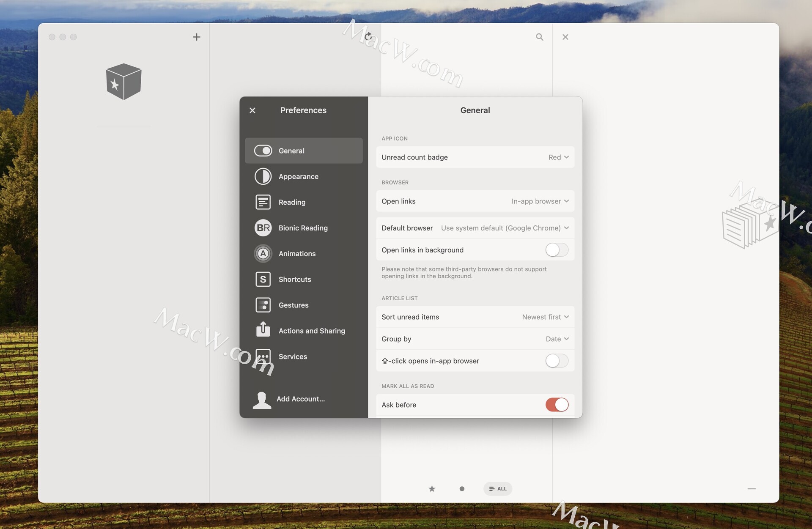
Task: Click the Actions and Sharing share icon
Action: point(263,329)
